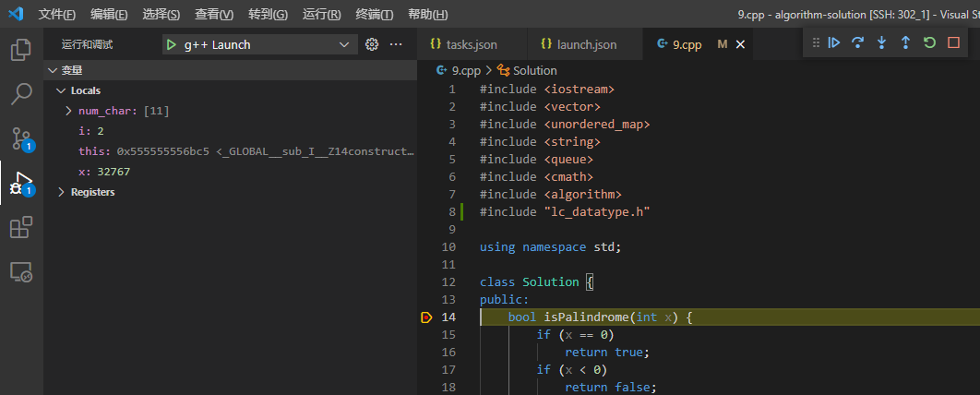The image size is (980, 395).
Task: Stop the debugging session
Action: (x=953, y=42)
